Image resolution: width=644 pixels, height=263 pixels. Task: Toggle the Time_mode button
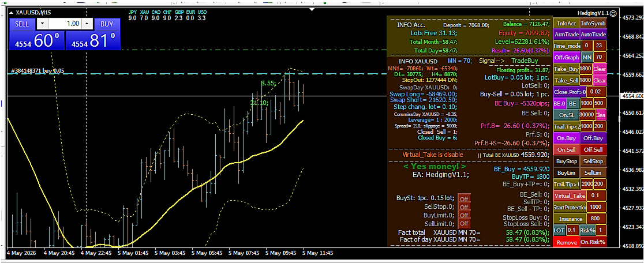(x=567, y=46)
